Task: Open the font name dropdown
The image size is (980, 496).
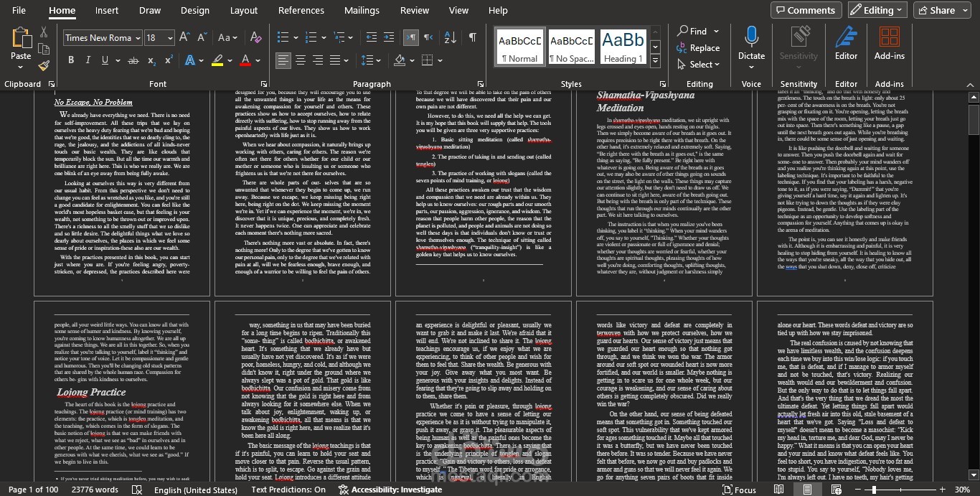Action: pyautogui.click(x=136, y=38)
